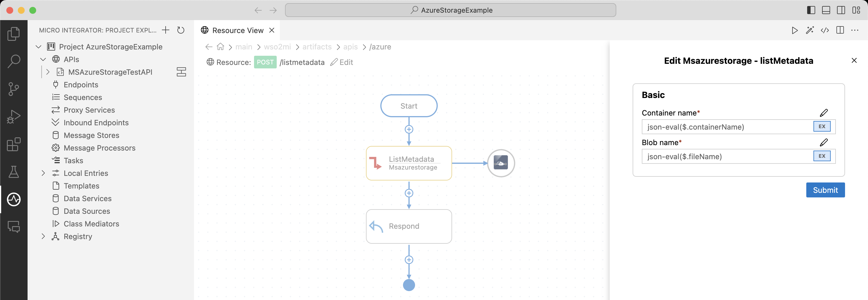This screenshot has width=868, height=300.
Task: Open the Search view in the activity bar
Action: tap(13, 61)
